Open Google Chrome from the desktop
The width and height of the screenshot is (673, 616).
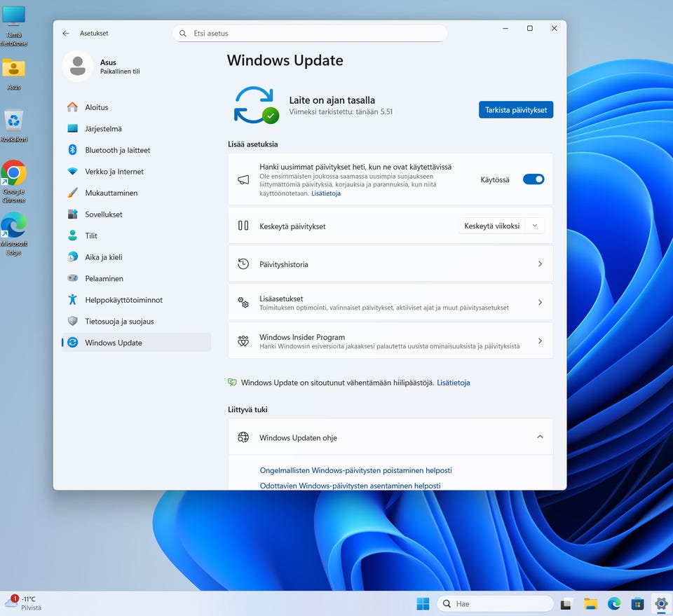pyautogui.click(x=14, y=182)
